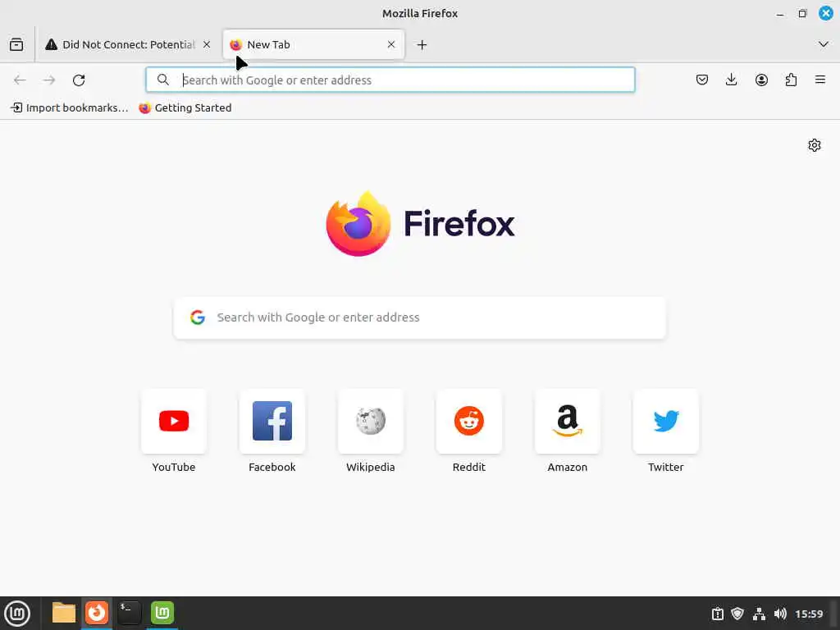Open the Facebook shortcut tile
Screen dimensions: 840x630
click(272, 421)
